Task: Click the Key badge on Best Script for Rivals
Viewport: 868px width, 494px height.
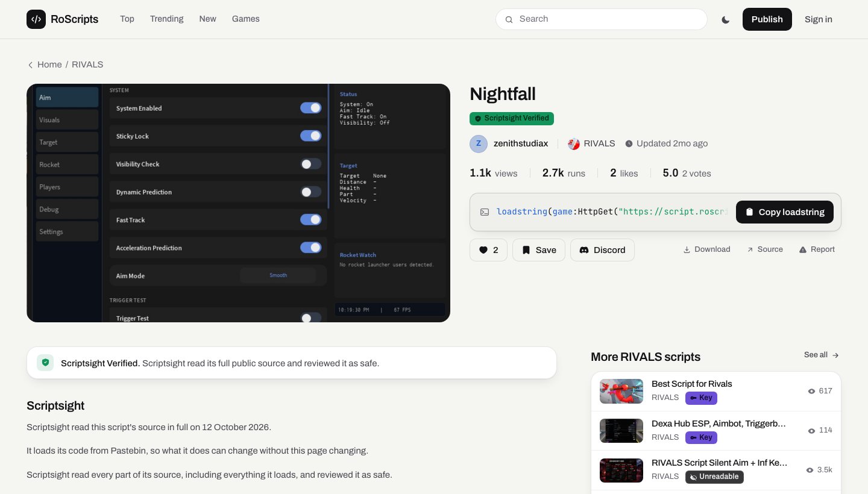Action: tap(701, 398)
